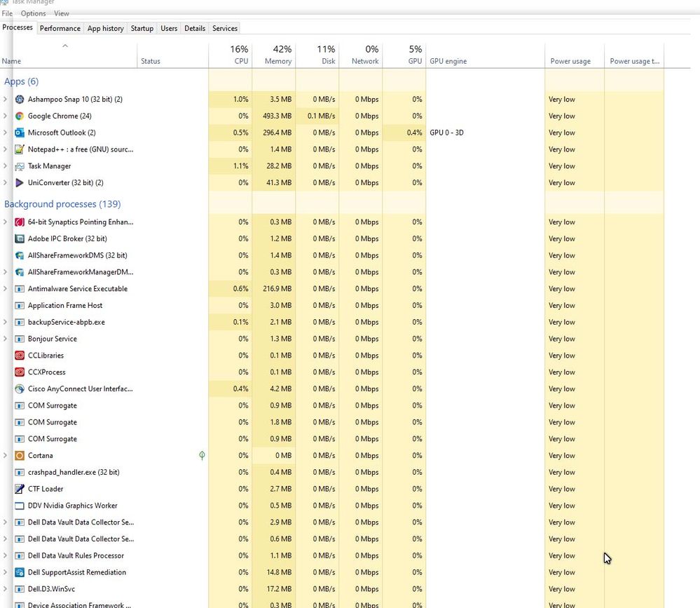Expand the Google Chrome (24) process group
The height and width of the screenshot is (608, 700).
click(5, 116)
